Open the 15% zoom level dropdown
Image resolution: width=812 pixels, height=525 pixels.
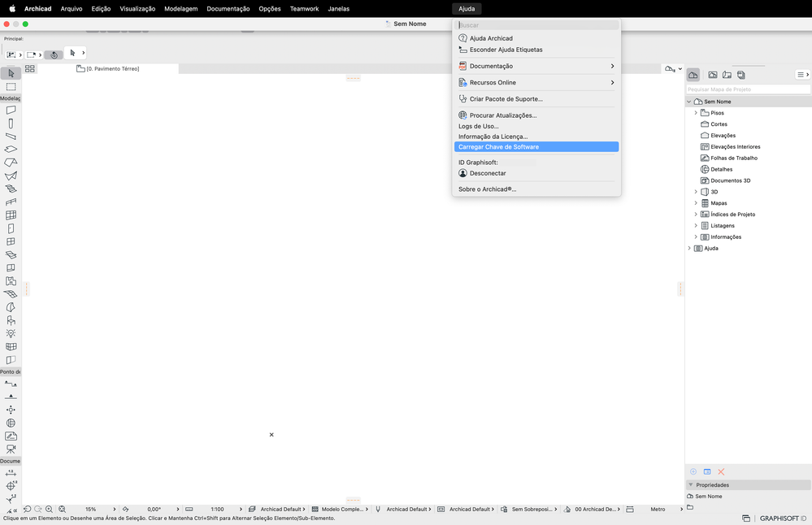click(x=98, y=510)
